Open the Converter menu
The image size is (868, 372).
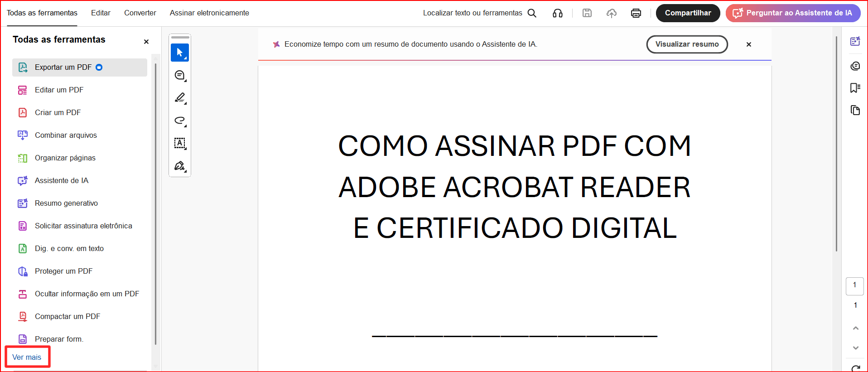click(x=140, y=13)
